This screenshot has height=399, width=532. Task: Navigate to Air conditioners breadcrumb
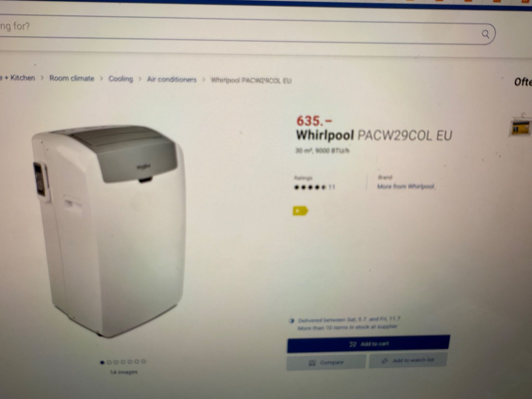click(172, 80)
